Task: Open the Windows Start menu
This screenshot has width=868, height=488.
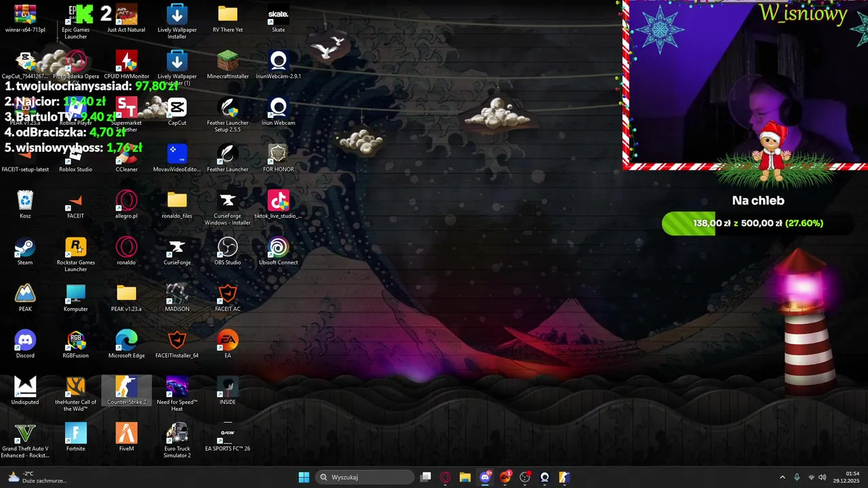Action: 304,477
